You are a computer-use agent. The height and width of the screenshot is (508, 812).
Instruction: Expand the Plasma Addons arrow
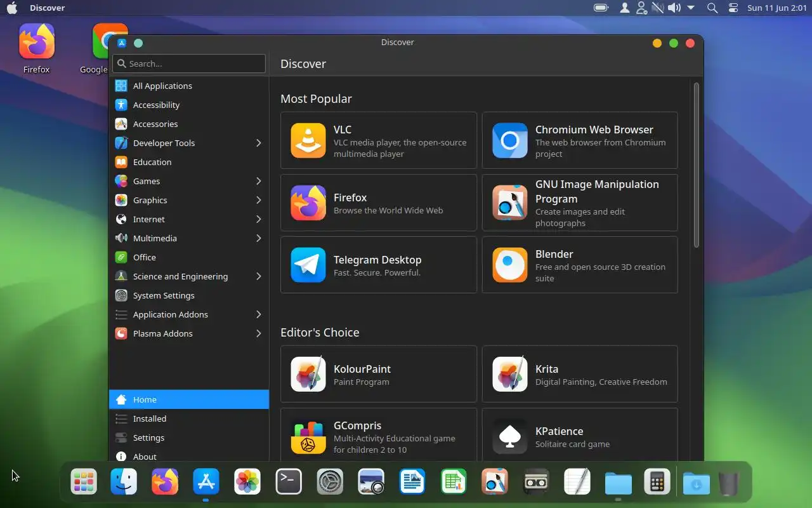coord(258,333)
